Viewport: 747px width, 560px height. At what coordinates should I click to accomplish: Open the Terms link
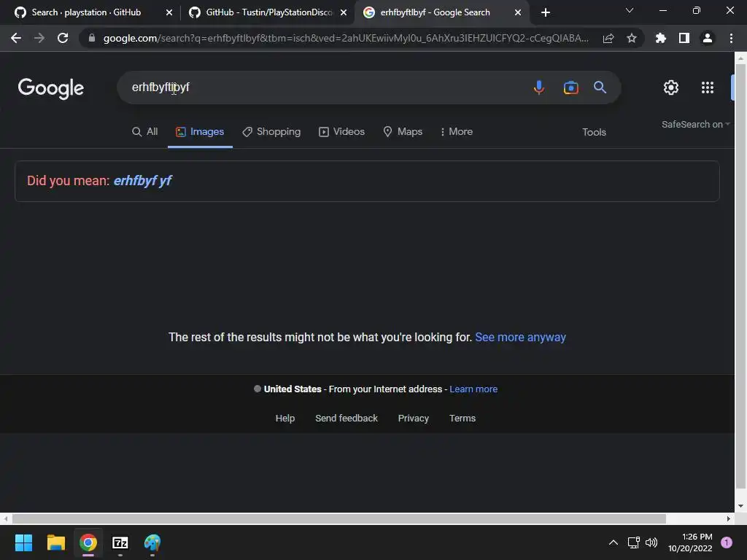[x=462, y=418]
